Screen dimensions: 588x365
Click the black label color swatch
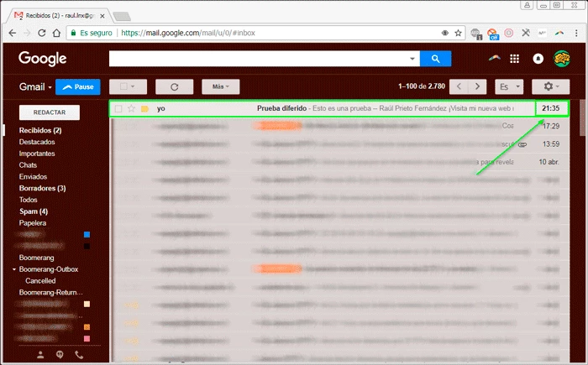click(x=87, y=246)
